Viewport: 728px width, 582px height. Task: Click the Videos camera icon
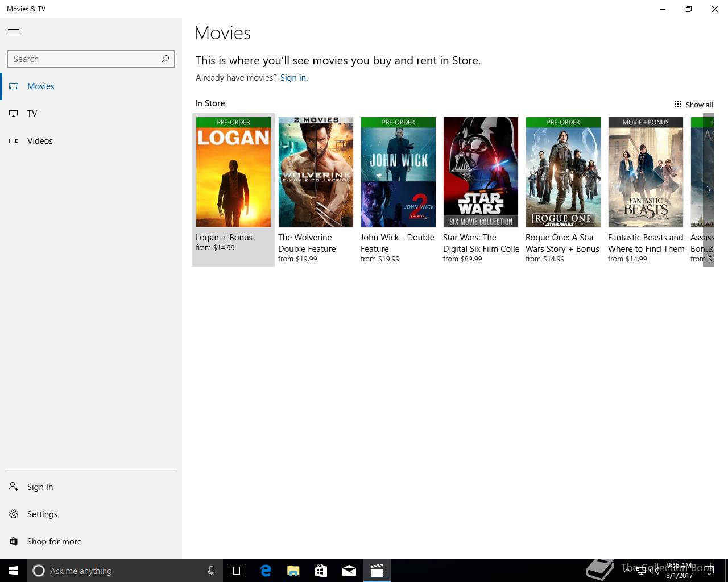click(14, 141)
